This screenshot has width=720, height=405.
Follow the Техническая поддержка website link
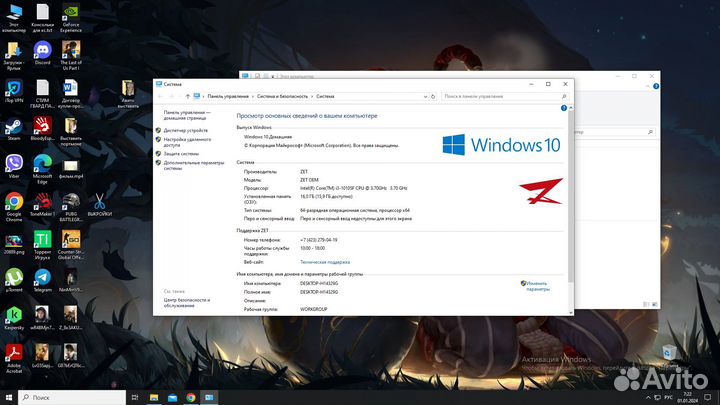[x=325, y=262]
